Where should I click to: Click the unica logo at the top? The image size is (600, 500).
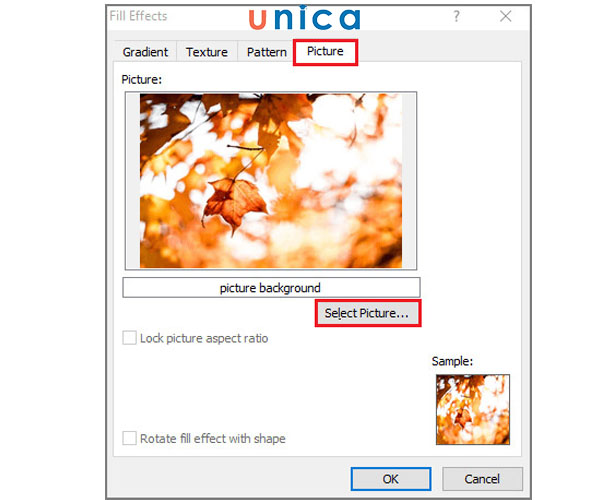(305, 18)
